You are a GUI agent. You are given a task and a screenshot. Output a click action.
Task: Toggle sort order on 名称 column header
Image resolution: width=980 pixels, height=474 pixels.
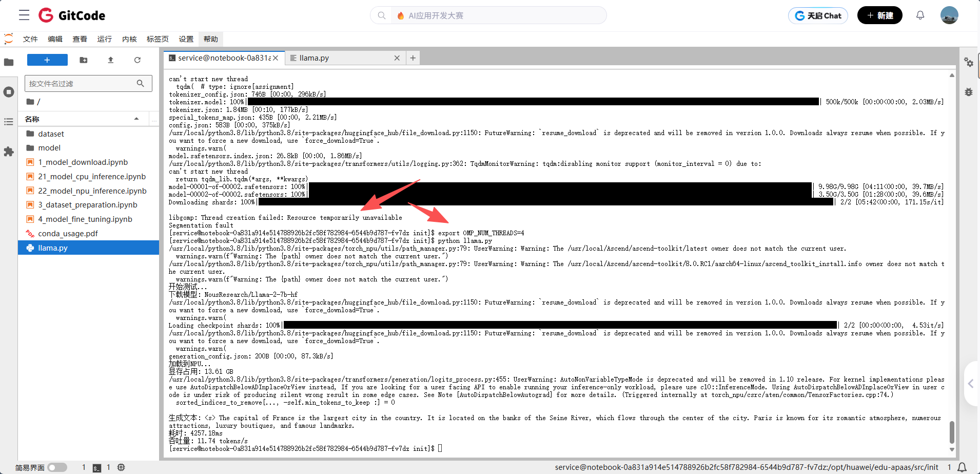tap(82, 119)
